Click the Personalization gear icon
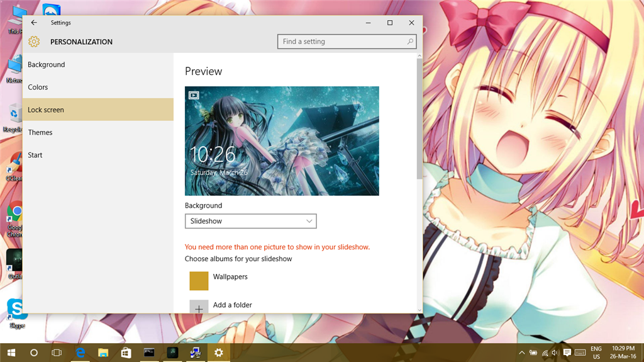The height and width of the screenshot is (362, 644). point(34,42)
